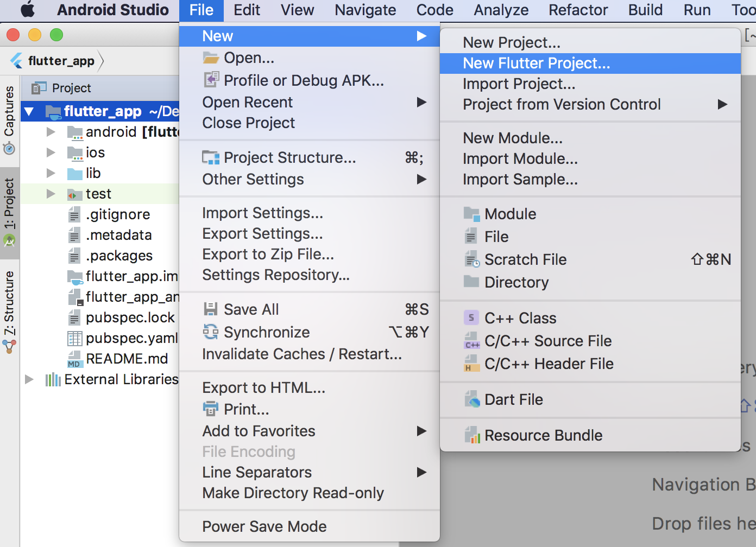Click the Synchronize icon in File menu
The width and height of the screenshot is (756, 547).
coord(210,332)
